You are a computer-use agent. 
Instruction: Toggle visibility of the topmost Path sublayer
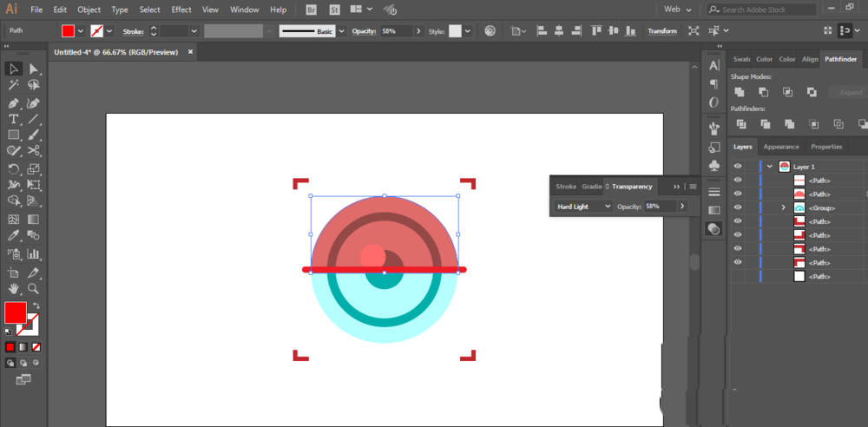(x=738, y=181)
